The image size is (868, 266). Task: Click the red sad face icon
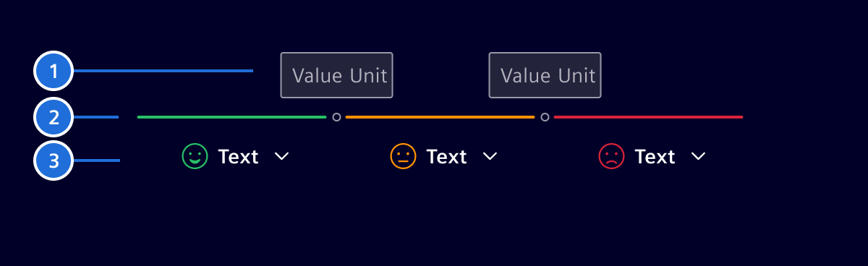tap(611, 156)
